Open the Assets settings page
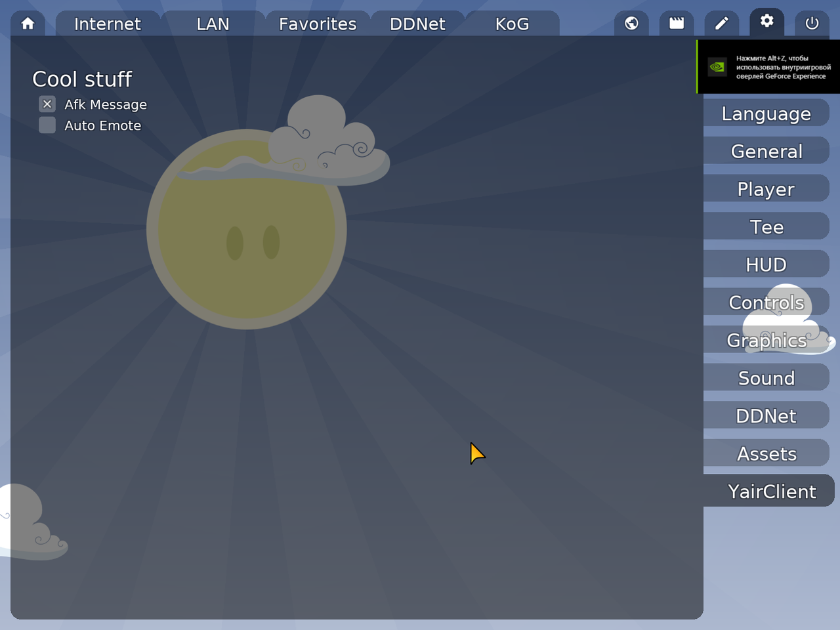Image resolution: width=840 pixels, height=630 pixels. (x=766, y=453)
